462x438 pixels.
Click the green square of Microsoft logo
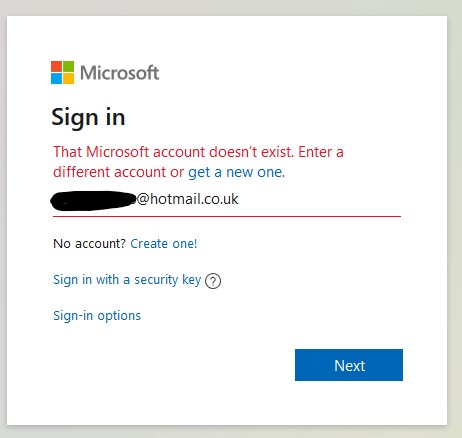(68, 66)
